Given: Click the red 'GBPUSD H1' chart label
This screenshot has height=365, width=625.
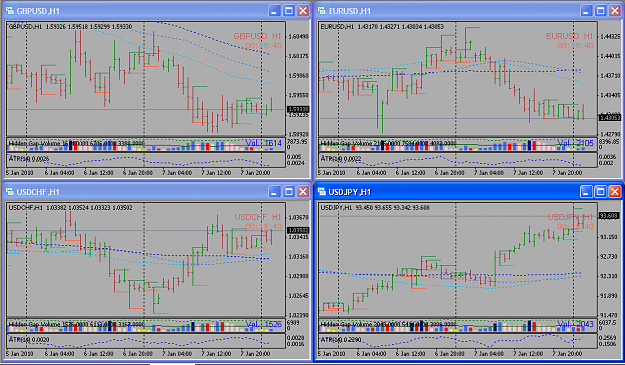Looking at the screenshot, I should point(257,36).
